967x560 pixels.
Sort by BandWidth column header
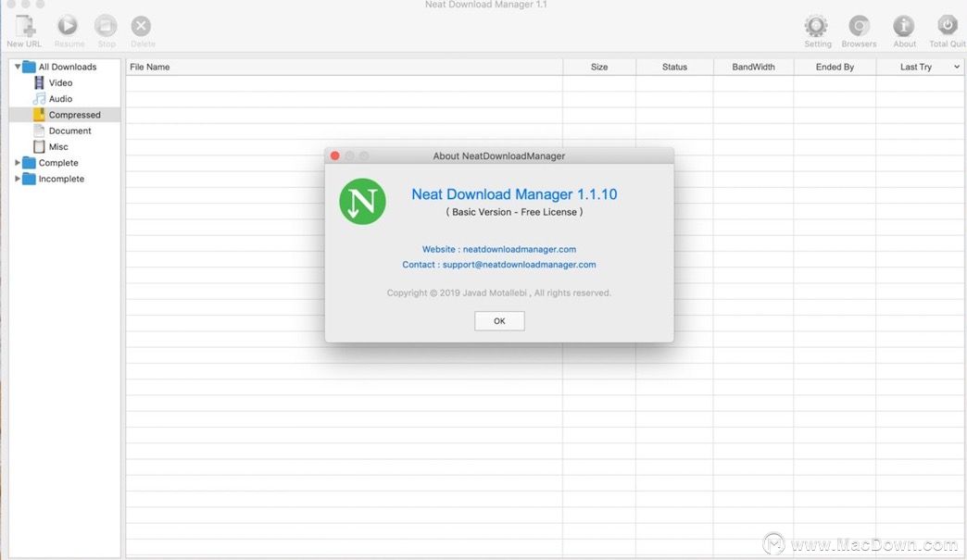(754, 67)
